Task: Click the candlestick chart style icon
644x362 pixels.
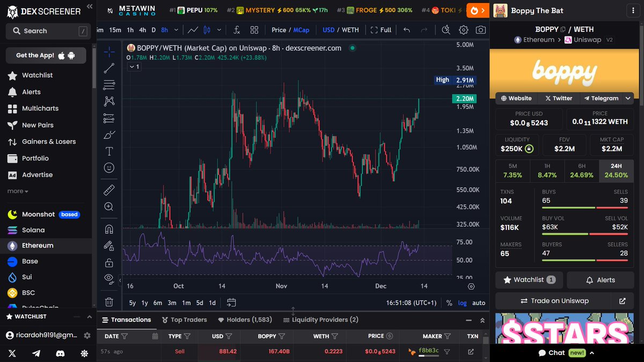Action: (207, 30)
